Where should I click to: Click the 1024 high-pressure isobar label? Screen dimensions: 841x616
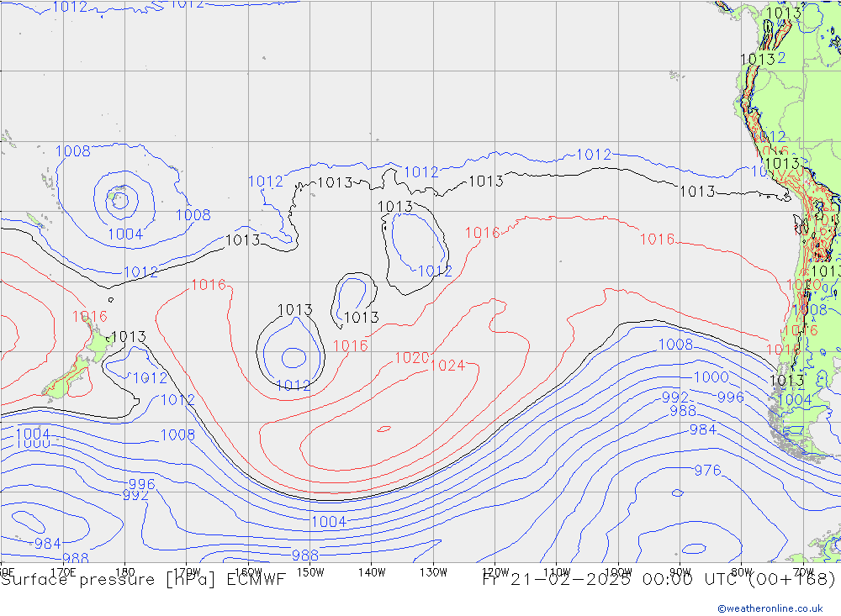447,365
